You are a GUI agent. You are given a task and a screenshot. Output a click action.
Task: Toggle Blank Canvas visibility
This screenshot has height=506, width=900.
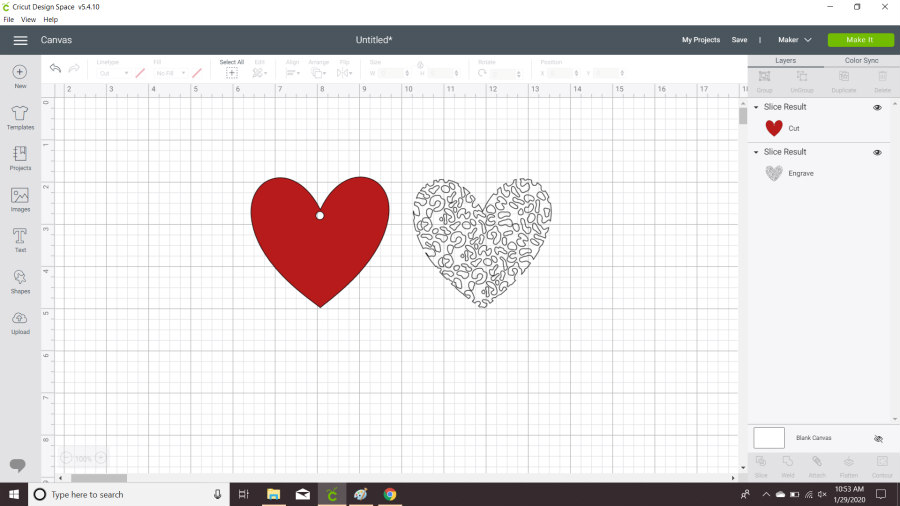click(878, 438)
